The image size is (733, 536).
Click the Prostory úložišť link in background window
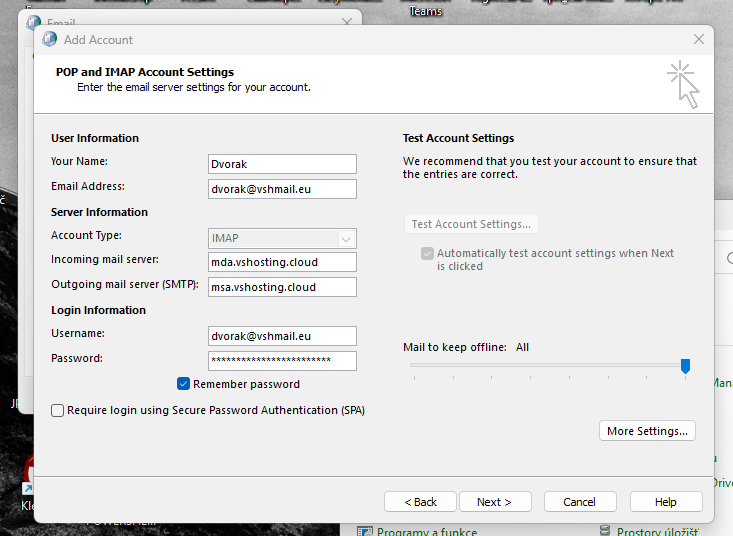pyautogui.click(x=658, y=531)
